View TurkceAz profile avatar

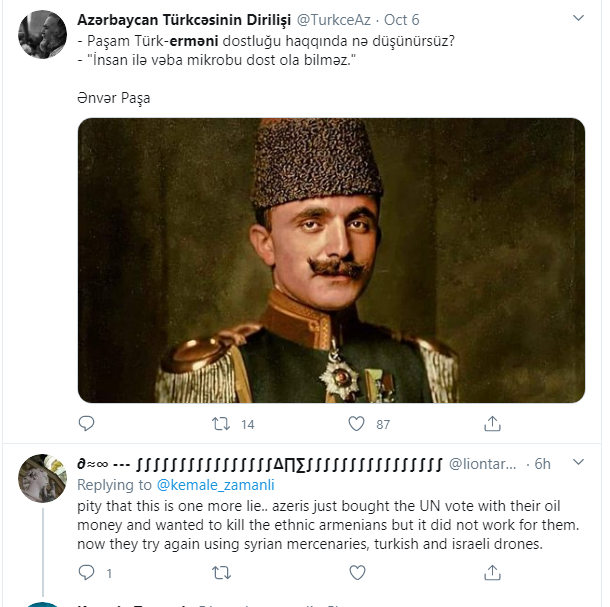tap(42, 34)
